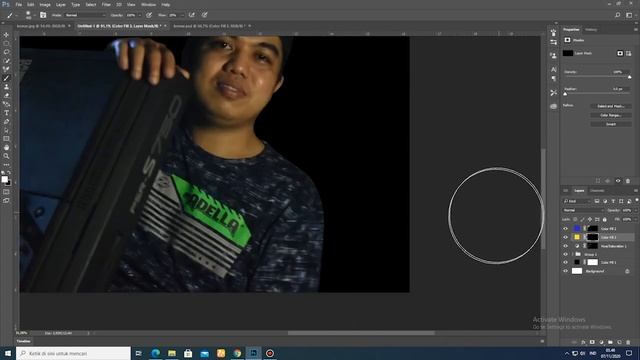Click the Invert button in Properties

click(611, 124)
